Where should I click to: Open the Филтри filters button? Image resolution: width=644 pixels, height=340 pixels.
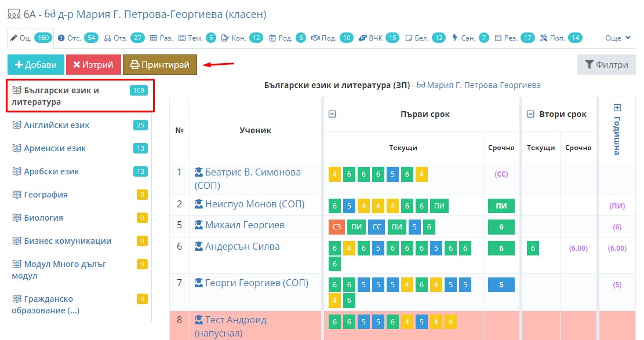(x=606, y=64)
